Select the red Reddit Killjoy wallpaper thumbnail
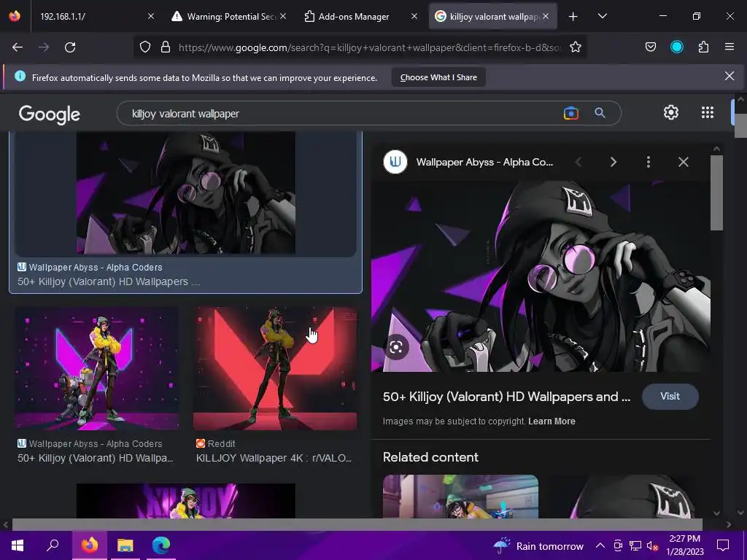 [x=275, y=368]
